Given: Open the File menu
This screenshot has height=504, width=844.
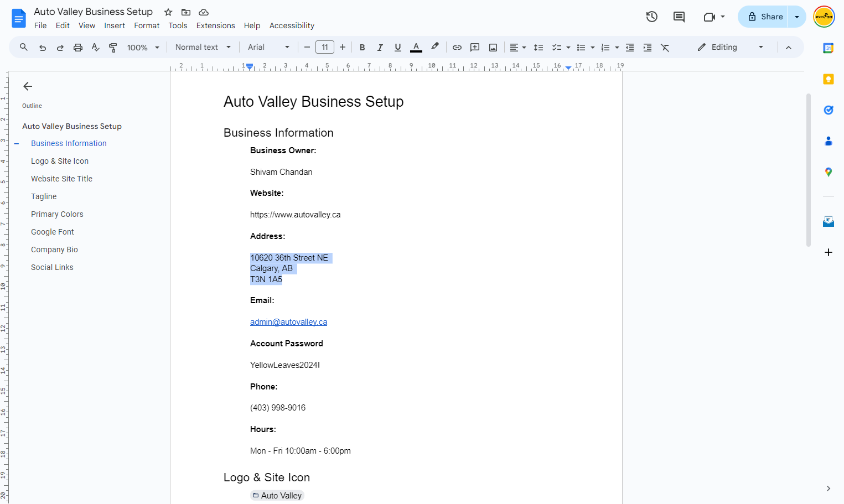Looking at the screenshot, I should tap(40, 25).
